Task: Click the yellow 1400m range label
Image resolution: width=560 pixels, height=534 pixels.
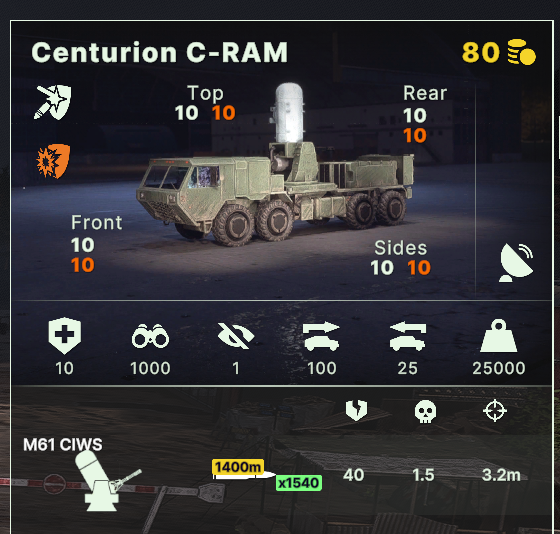Action: 238,466
